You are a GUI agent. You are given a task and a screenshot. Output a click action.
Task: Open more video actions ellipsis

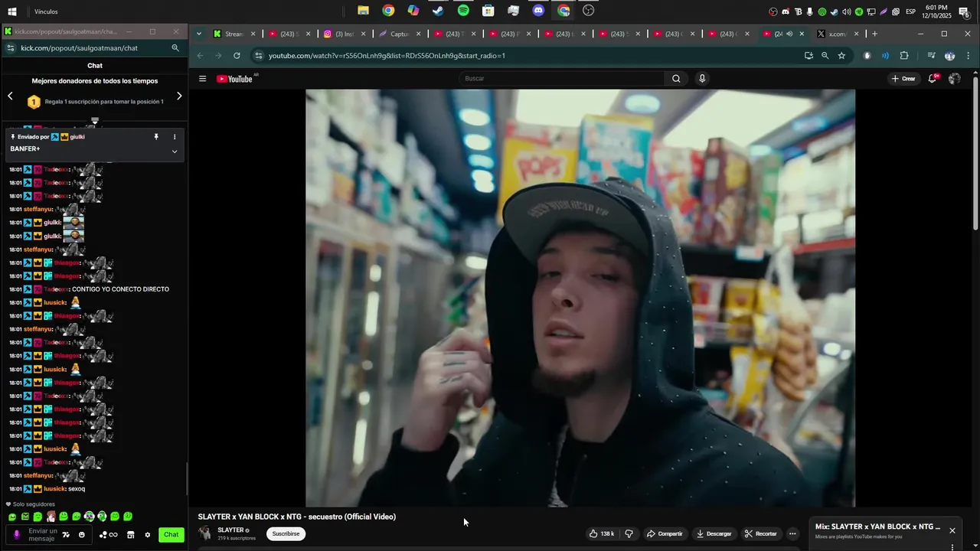click(792, 533)
